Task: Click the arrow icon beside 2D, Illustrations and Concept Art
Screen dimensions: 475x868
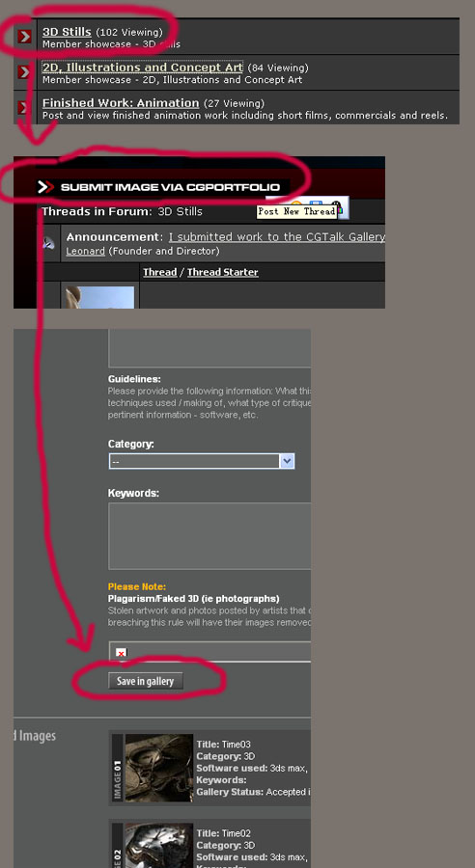Action: point(24,72)
